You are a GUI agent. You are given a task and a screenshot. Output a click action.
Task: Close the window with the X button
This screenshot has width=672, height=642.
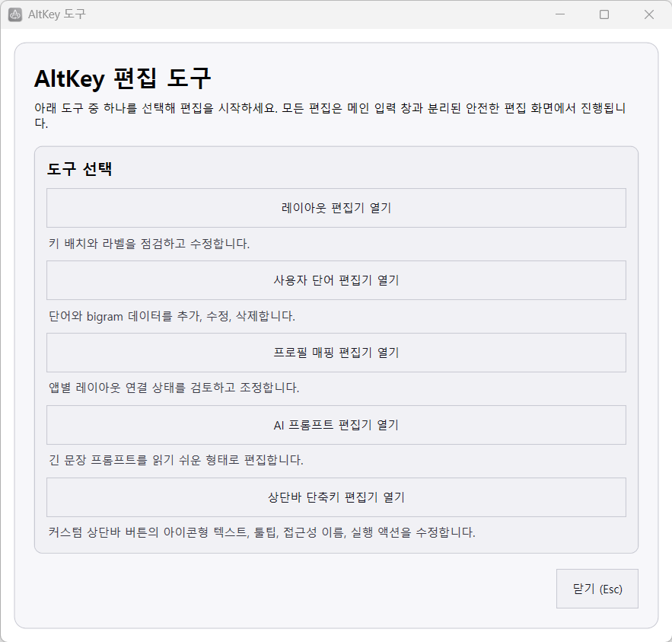pos(649,14)
